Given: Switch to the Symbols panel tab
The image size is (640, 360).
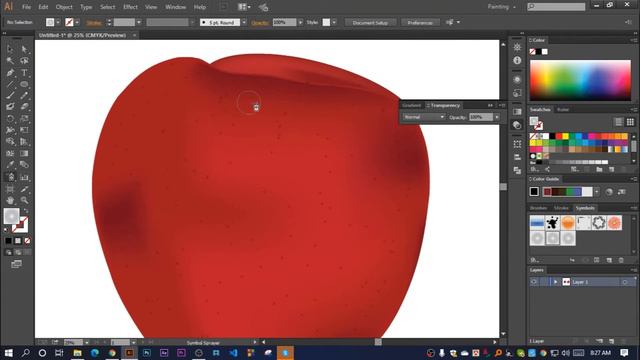Looking at the screenshot, I should tap(585, 208).
